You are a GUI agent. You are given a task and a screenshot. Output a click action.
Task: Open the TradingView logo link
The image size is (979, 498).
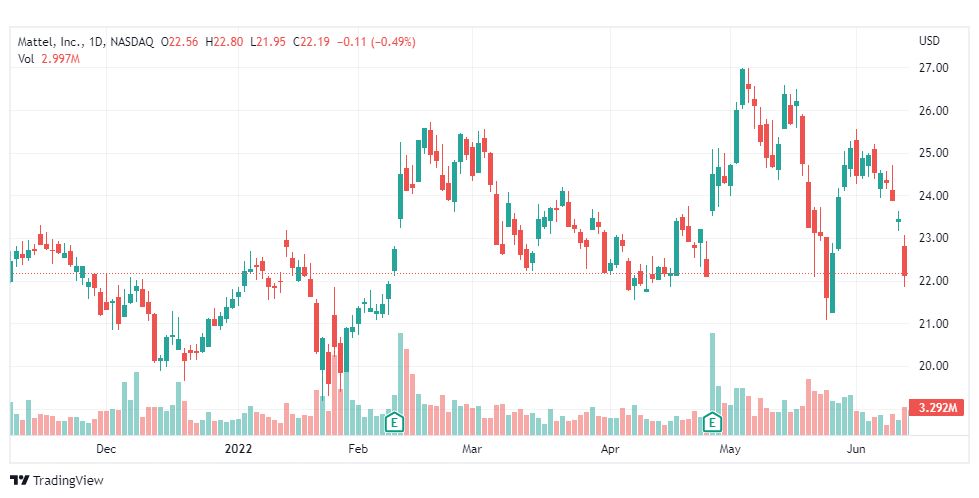pos(57,481)
